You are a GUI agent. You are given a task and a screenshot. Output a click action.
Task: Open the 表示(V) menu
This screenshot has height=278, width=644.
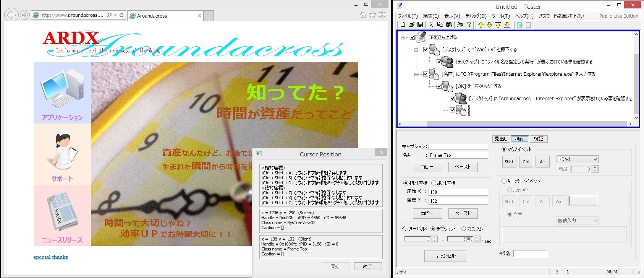point(452,16)
